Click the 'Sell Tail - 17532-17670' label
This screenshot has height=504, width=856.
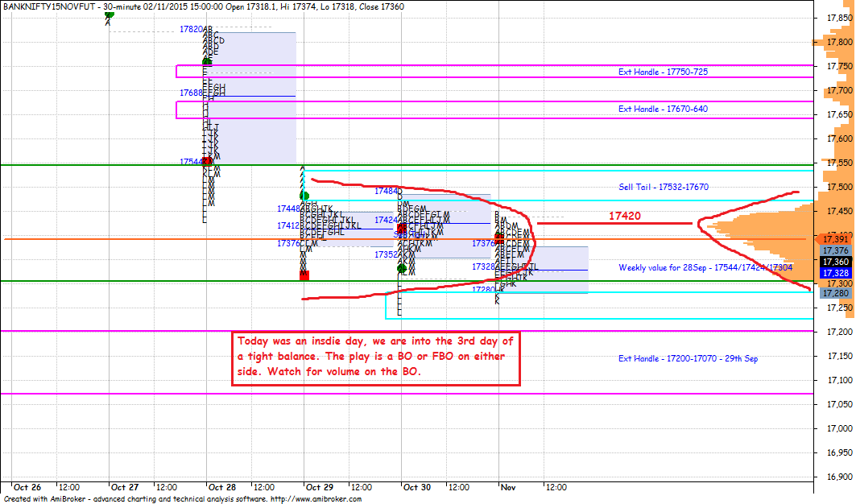tap(664, 187)
